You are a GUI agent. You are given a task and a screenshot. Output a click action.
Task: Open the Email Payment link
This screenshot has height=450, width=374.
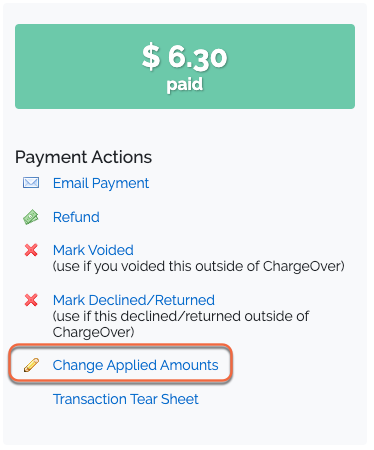point(101,183)
